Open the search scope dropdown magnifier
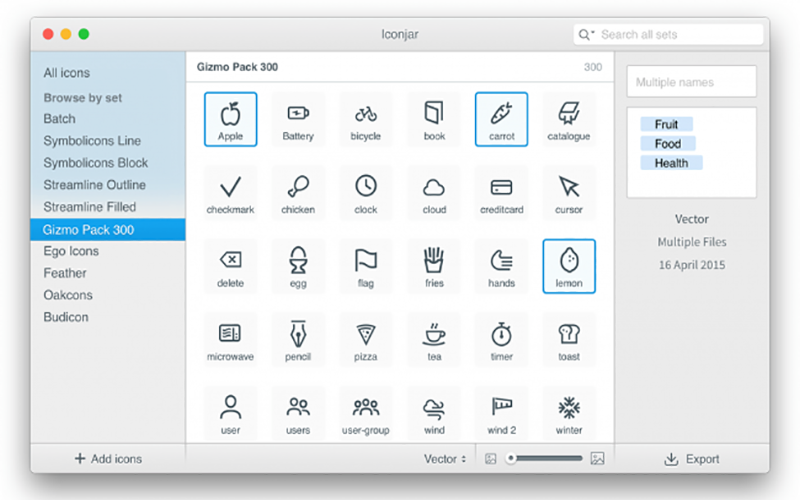The image size is (800, 500). tap(586, 35)
